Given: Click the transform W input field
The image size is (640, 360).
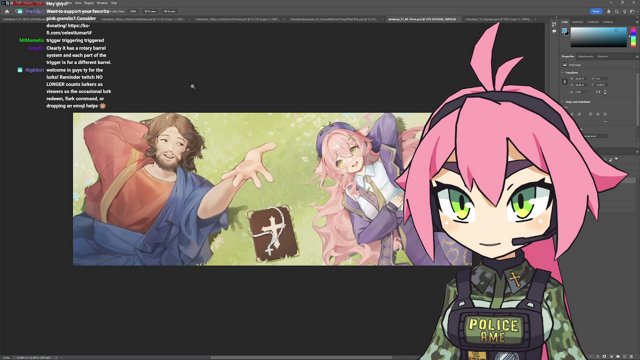Looking at the screenshot, I should coord(580,79).
